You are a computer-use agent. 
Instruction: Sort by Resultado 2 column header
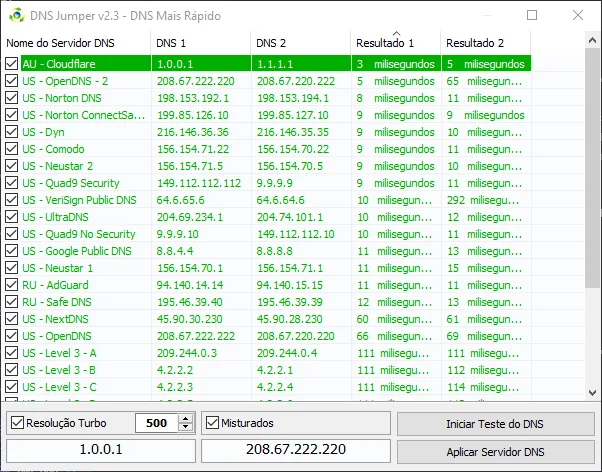pyautogui.click(x=486, y=43)
